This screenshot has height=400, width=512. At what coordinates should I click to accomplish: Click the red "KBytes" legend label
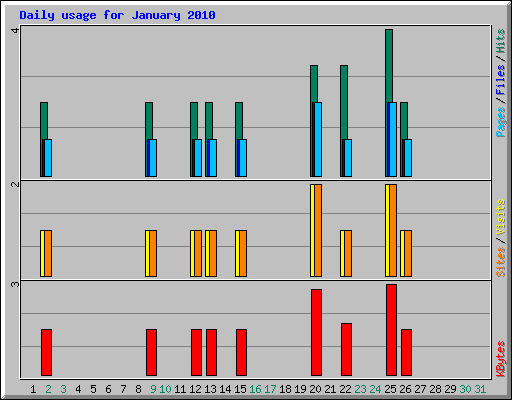pos(500,359)
